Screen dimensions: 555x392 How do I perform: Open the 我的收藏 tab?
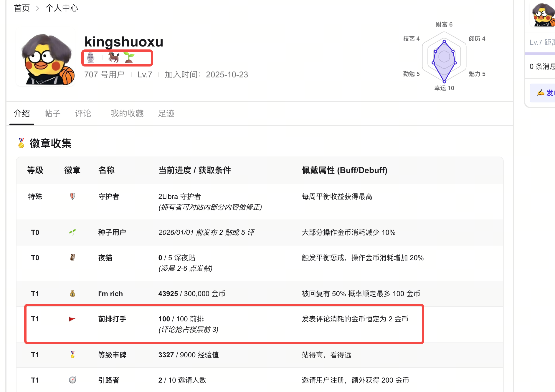127,114
